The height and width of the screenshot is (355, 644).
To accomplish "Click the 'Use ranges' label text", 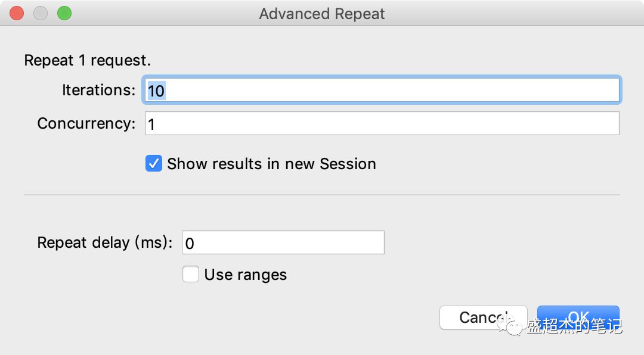I will tap(245, 275).
